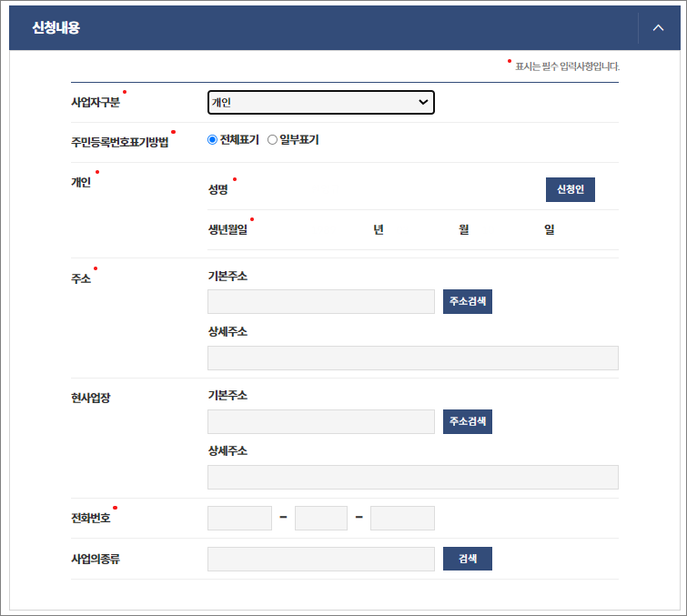This screenshot has height=616, width=687.
Task: Click 주소검색 button under 현사업장 section
Action: 468,421
